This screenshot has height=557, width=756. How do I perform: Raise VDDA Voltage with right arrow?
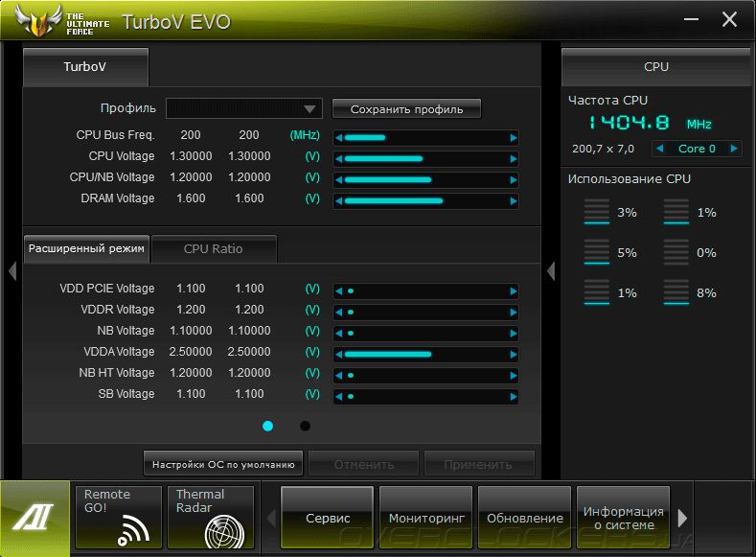pos(514,355)
